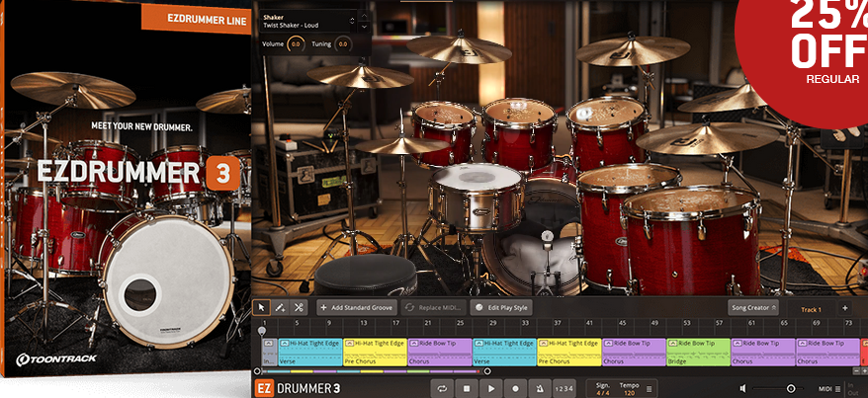Click the EZDRUMMER LINE banner
Viewport: 868px width, 398px height.
click(197, 18)
